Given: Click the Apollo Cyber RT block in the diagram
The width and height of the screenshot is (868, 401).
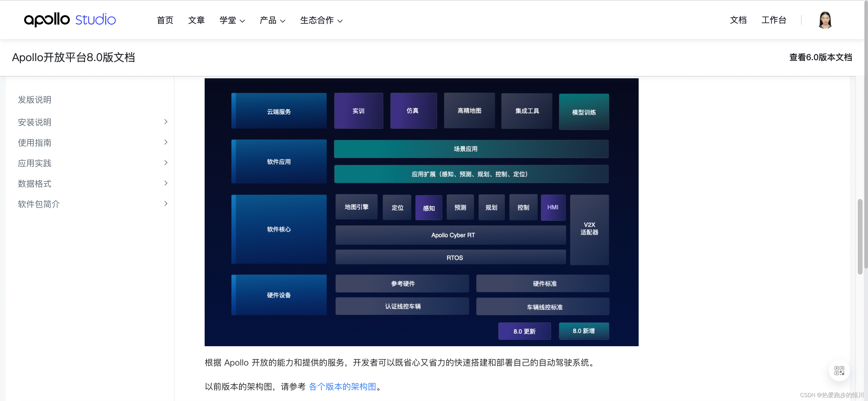Looking at the screenshot, I should click(x=451, y=235).
